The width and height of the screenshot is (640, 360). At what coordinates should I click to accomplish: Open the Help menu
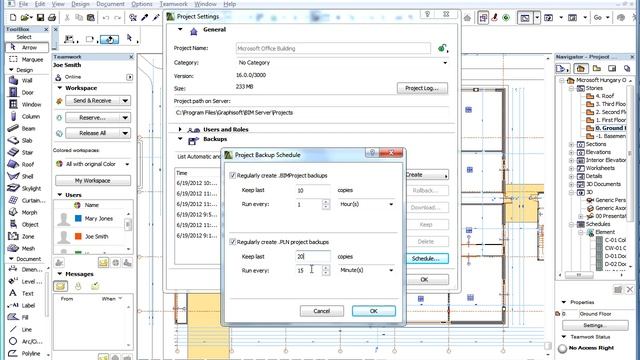click(x=230, y=4)
